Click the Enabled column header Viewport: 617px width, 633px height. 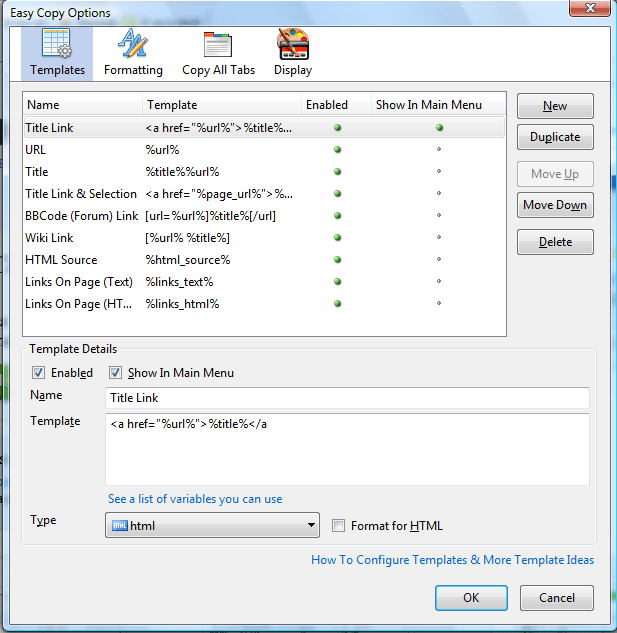pyautogui.click(x=327, y=105)
